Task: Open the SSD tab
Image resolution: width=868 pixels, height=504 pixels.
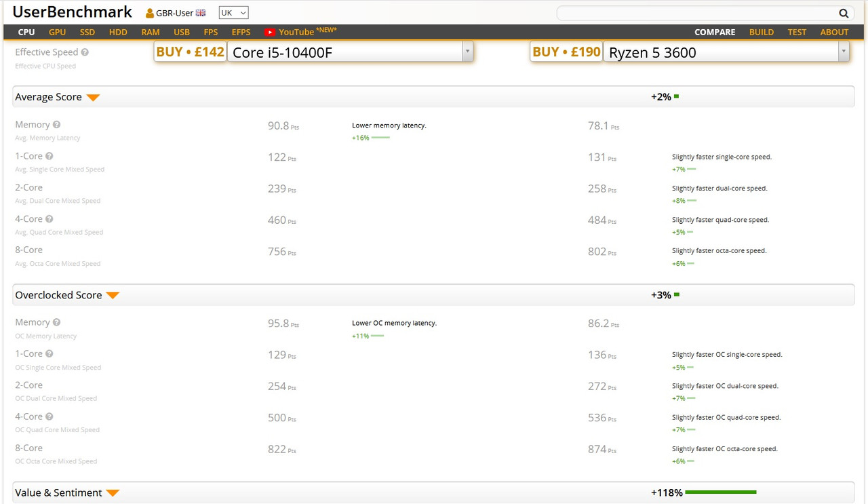Action: click(x=87, y=32)
